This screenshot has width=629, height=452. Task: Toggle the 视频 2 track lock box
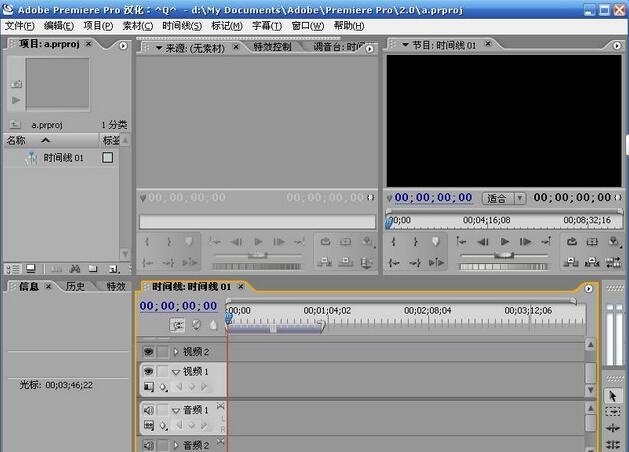pyautogui.click(x=162, y=352)
